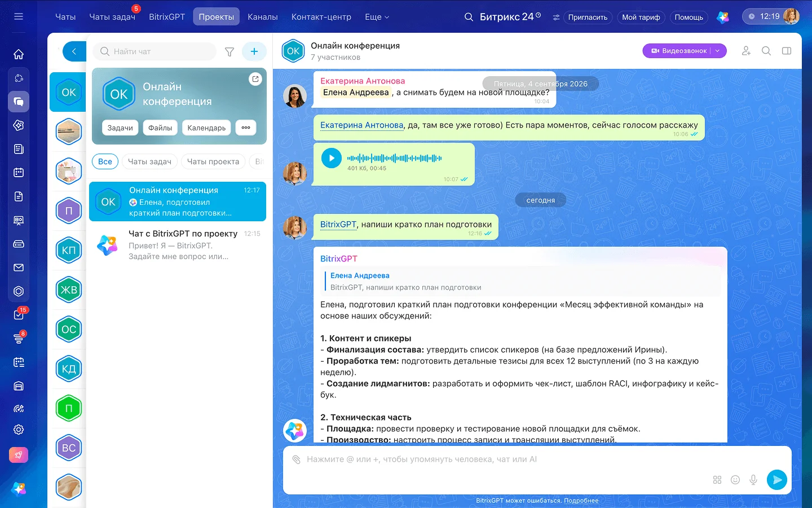
Task: Record audio with the microphone icon
Action: pyautogui.click(x=753, y=480)
